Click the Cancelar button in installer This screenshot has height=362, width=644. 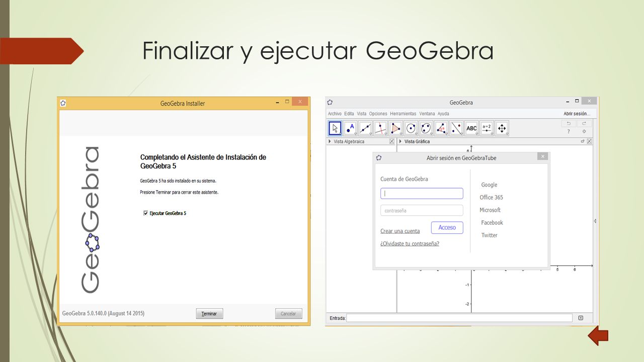(288, 314)
